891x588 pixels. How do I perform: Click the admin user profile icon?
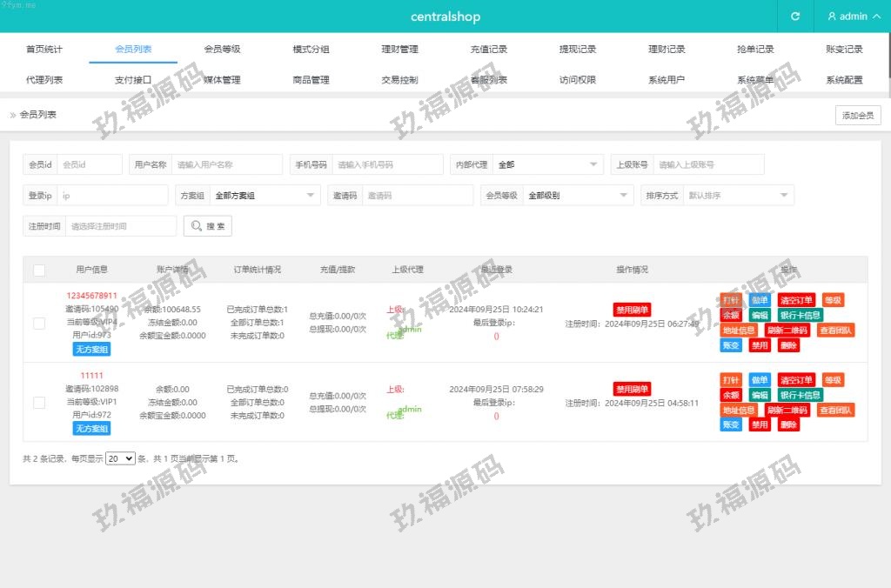pyautogui.click(x=832, y=17)
